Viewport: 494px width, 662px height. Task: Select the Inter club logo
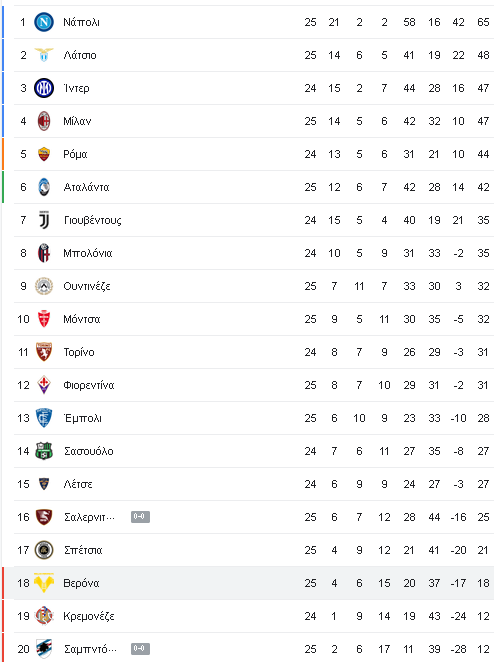click(x=44, y=88)
